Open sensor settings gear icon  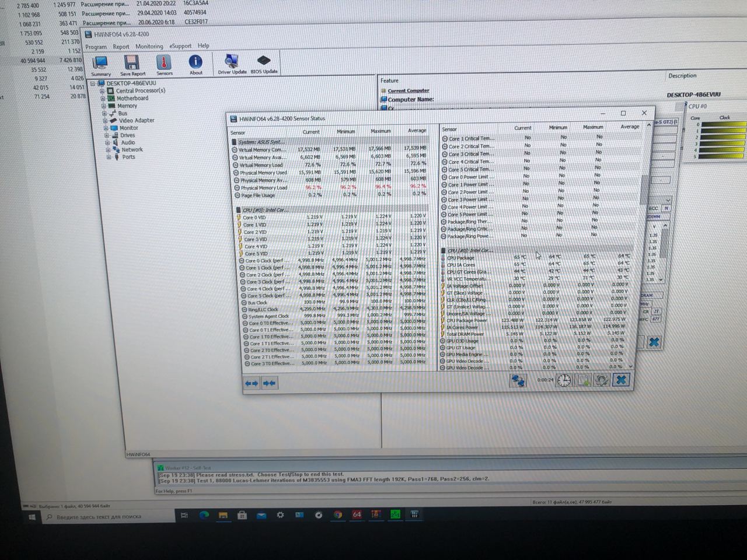[x=602, y=380]
